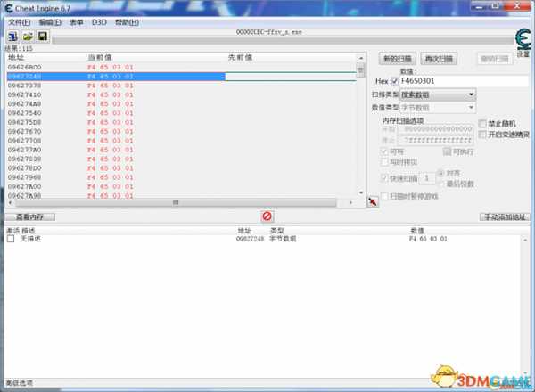Click the hex value input field

[464, 81]
